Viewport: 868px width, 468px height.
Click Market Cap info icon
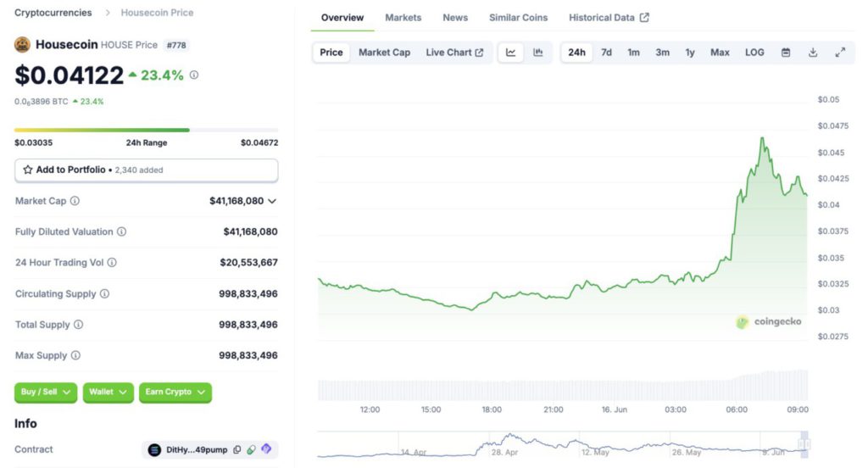pyautogui.click(x=75, y=201)
